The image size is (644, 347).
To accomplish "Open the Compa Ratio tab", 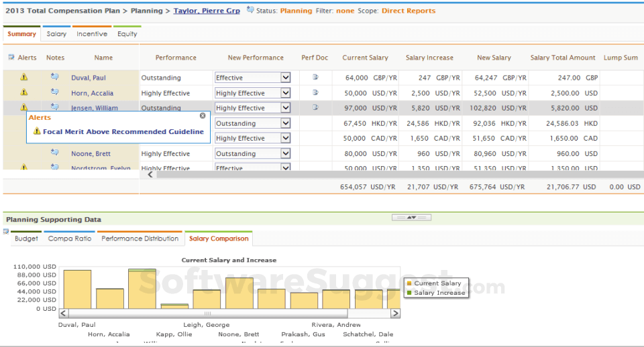I will tap(70, 238).
